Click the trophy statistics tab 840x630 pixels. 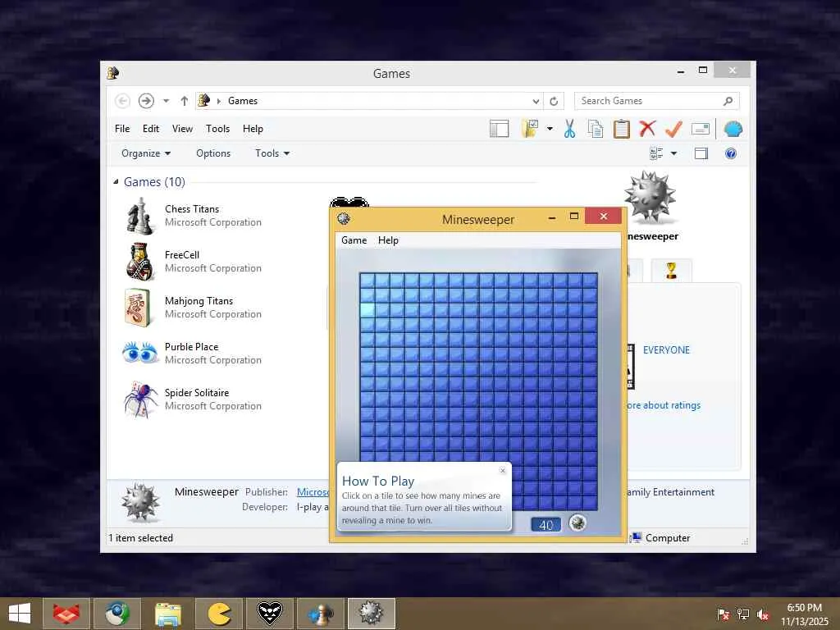point(671,271)
